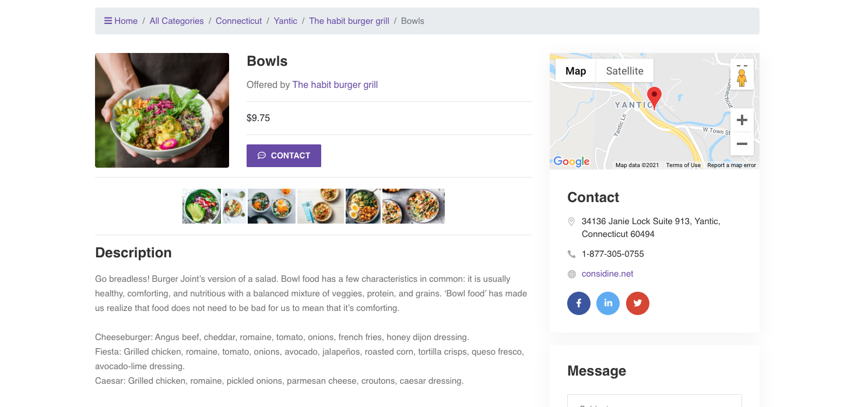Switch map to Satellite view
The height and width of the screenshot is (407, 868).
625,71
